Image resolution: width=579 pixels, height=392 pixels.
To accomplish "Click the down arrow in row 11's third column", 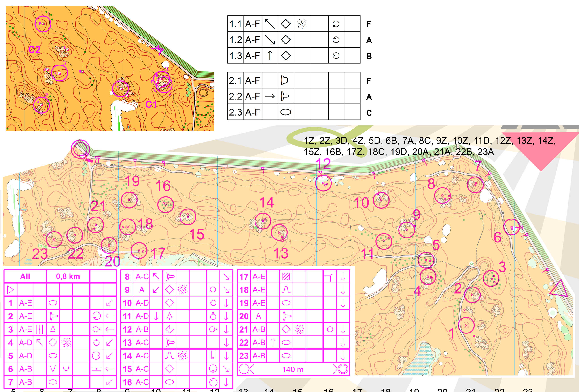I will pyautogui.click(x=156, y=316).
